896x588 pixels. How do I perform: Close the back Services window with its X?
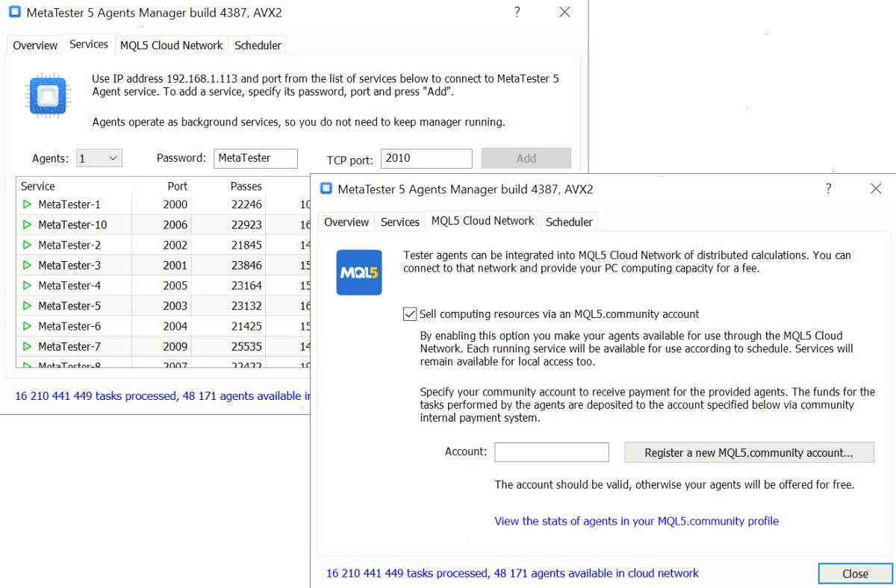click(x=565, y=12)
